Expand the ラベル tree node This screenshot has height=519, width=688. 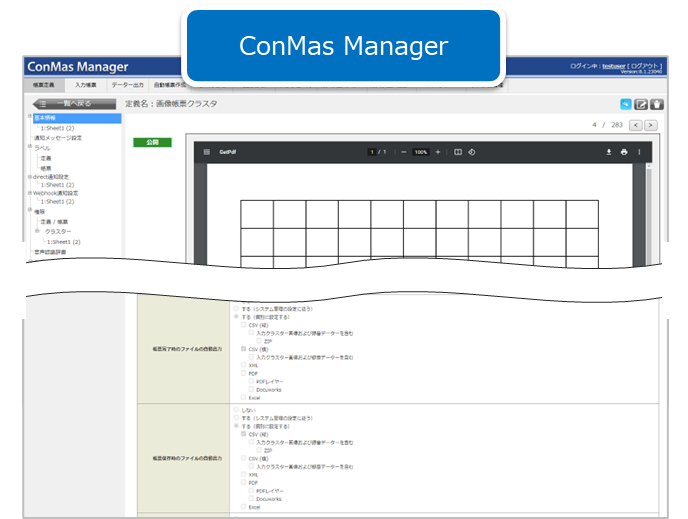point(31,148)
